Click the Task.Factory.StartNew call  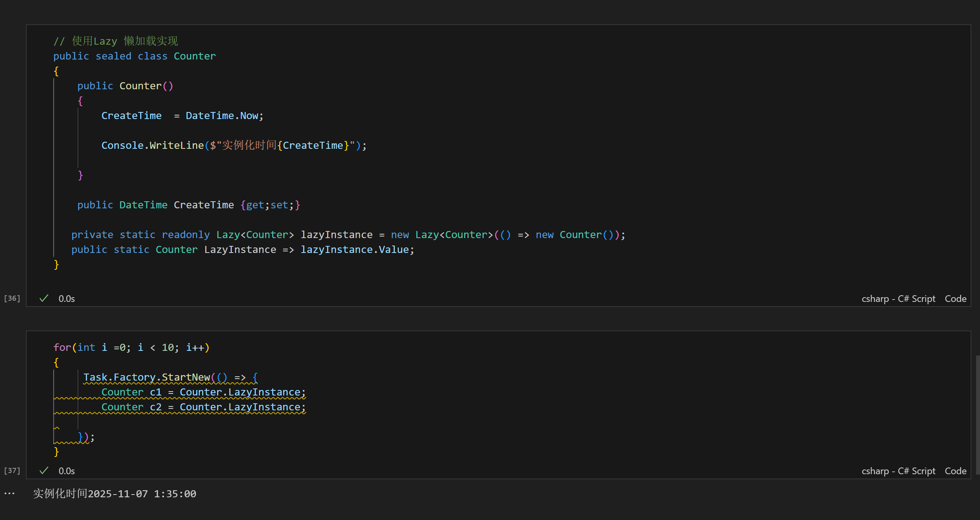(x=147, y=377)
